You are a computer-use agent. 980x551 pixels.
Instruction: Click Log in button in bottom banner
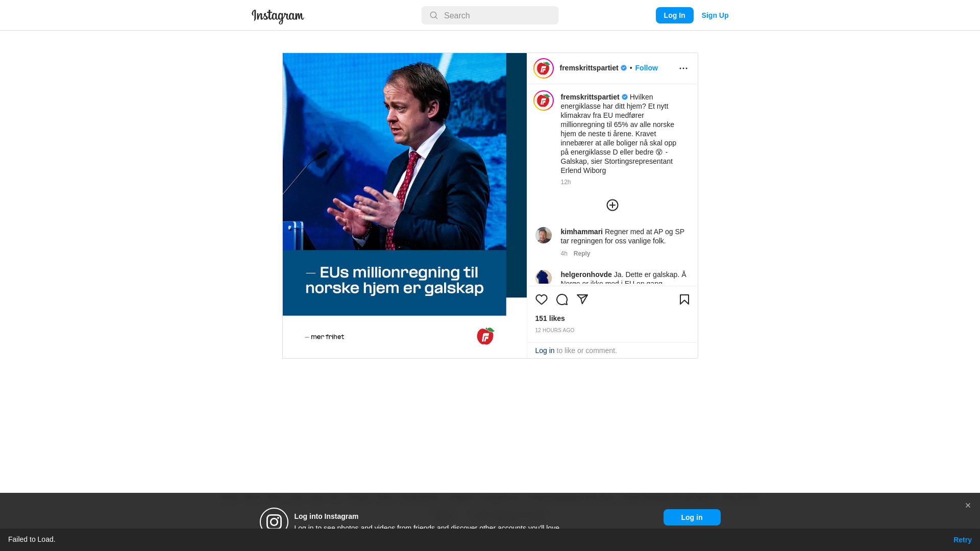[692, 517]
